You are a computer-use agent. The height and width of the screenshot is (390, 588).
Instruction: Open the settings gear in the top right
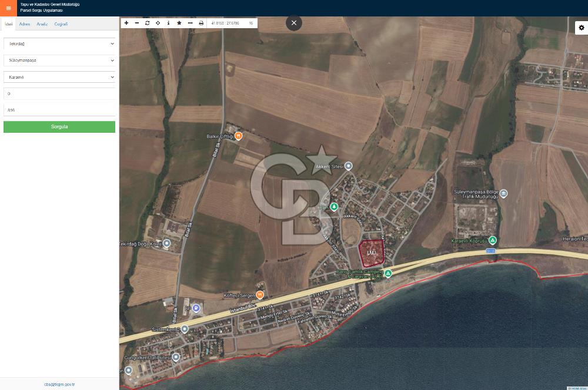[582, 28]
